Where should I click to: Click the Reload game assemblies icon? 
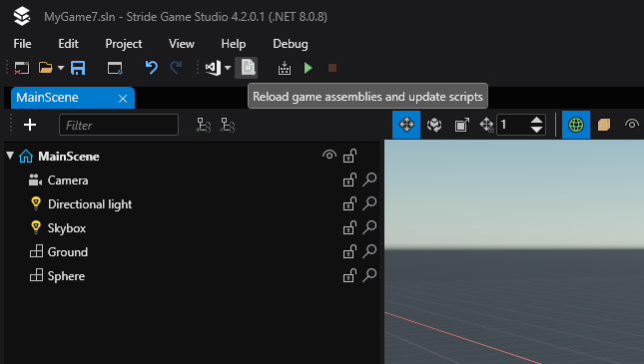click(x=247, y=68)
